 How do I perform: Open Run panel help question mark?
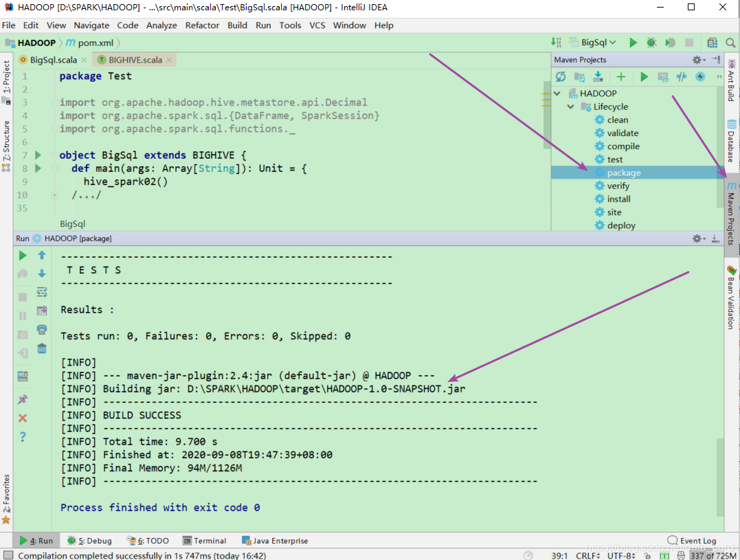[23, 436]
